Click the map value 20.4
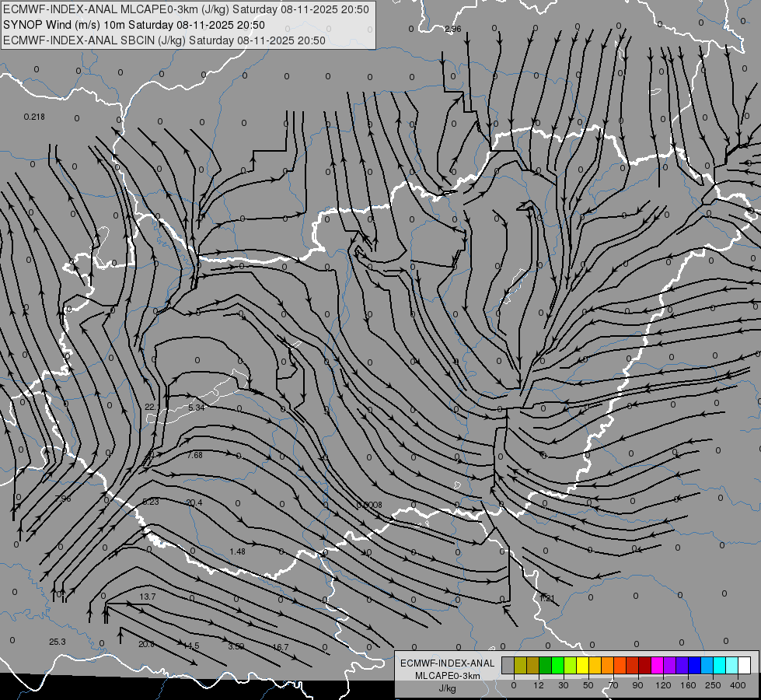This screenshot has width=761, height=700. [x=194, y=502]
